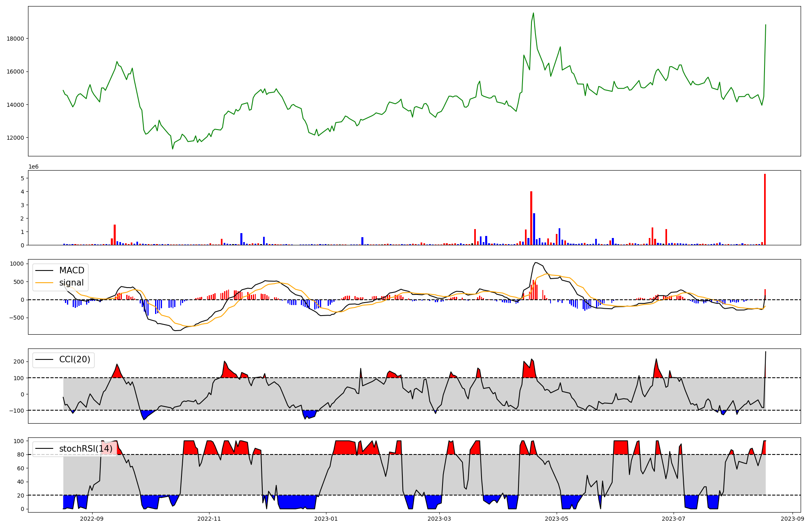Click the 18000 price axis label
The image size is (812, 528).
[15, 39]
